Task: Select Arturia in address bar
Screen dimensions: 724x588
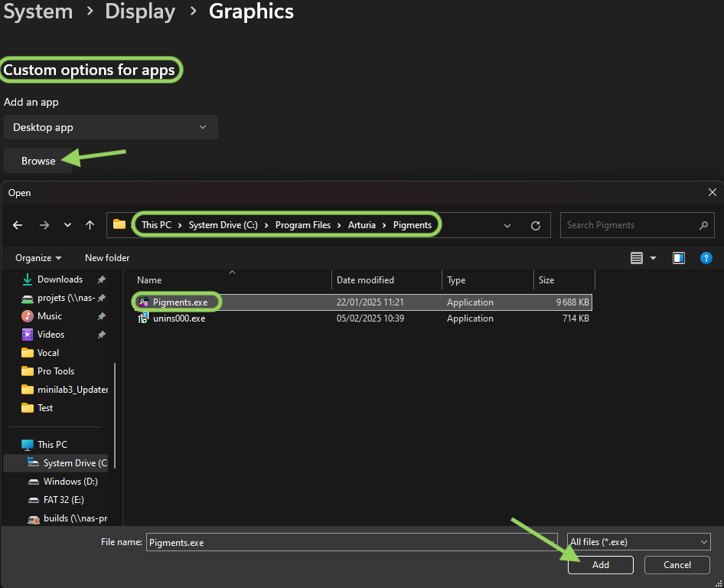Action: pyautogui.click(x=362, y=225)
